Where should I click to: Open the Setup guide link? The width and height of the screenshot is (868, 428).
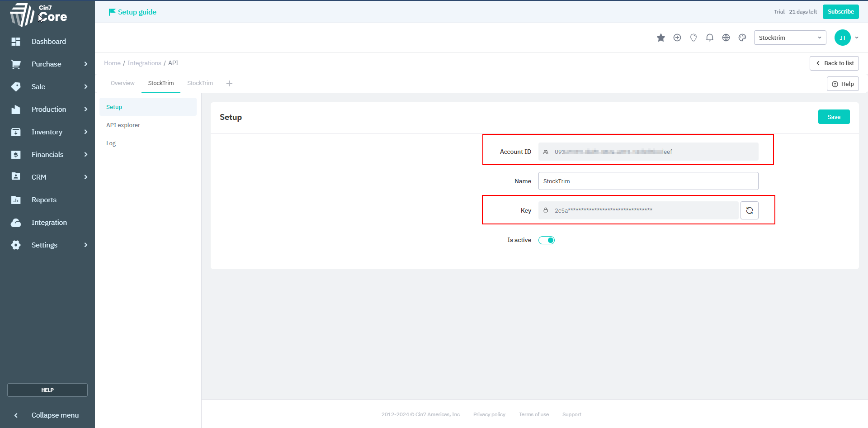tap(132, 12)
